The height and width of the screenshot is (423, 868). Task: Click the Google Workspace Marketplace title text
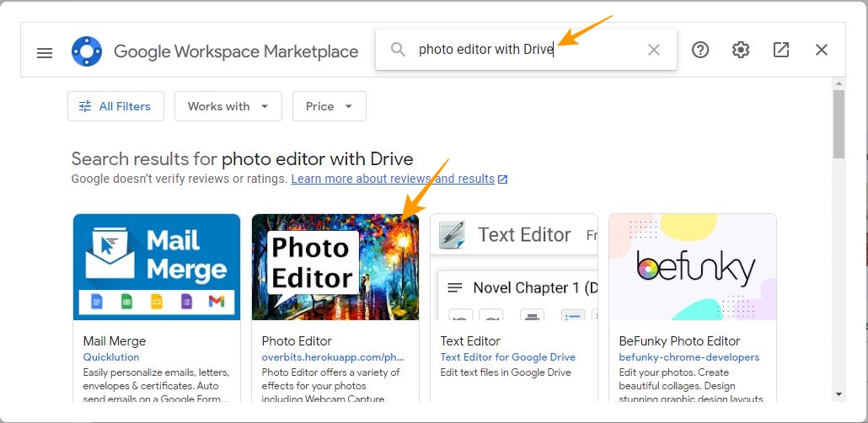[x=236, y=51]
